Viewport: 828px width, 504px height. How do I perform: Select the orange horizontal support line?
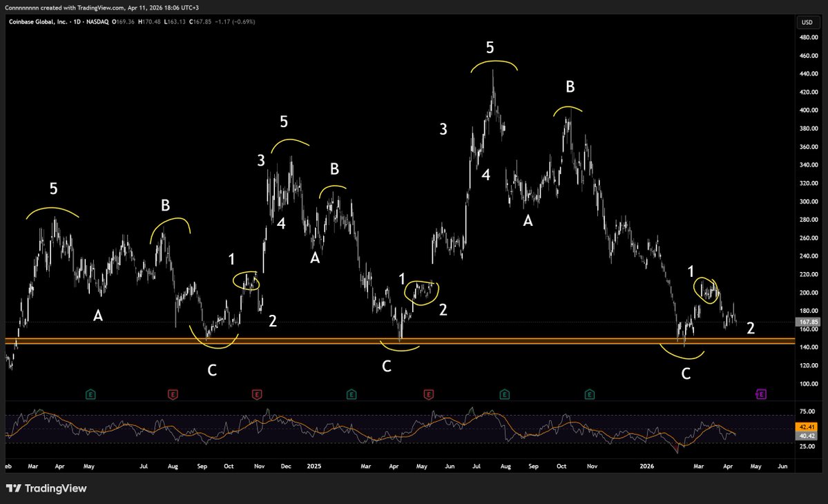pyautogui.click(x=401, y=342)
